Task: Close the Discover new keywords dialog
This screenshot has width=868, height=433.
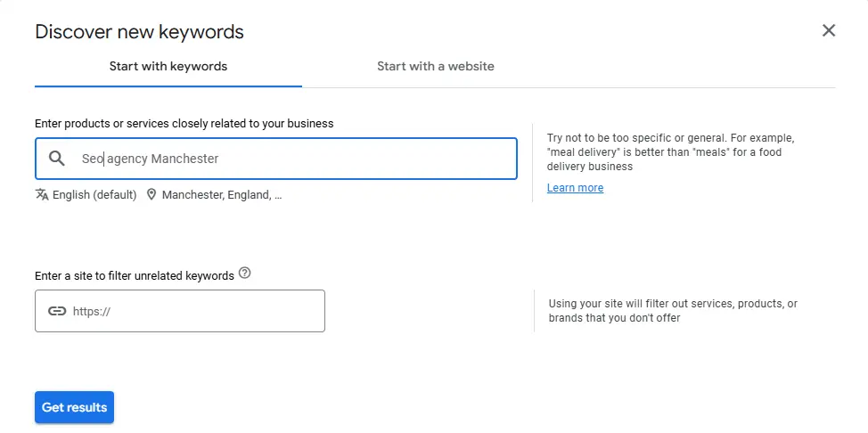Action: (828, 30)
